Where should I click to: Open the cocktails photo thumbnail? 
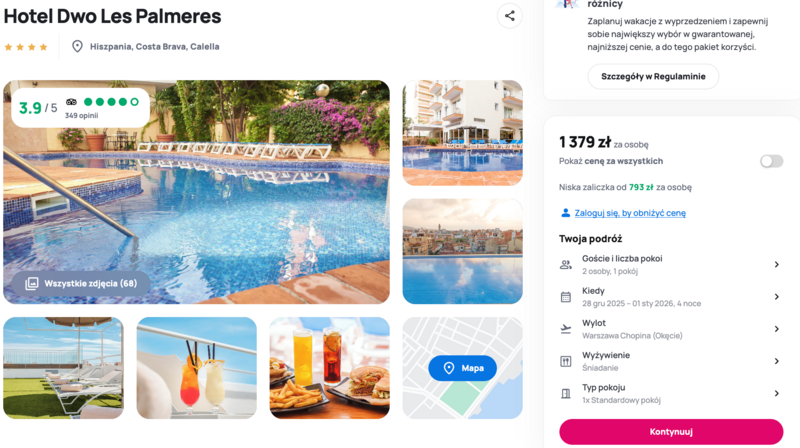(x=196, y=368)
